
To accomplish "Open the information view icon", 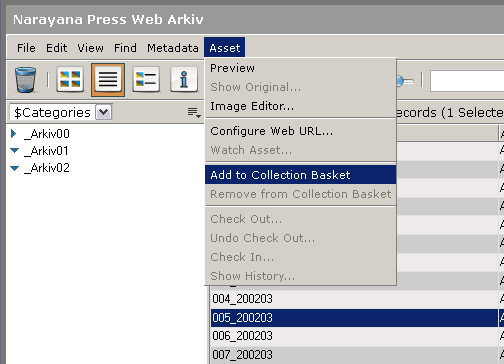I will (x=184, y=79).
